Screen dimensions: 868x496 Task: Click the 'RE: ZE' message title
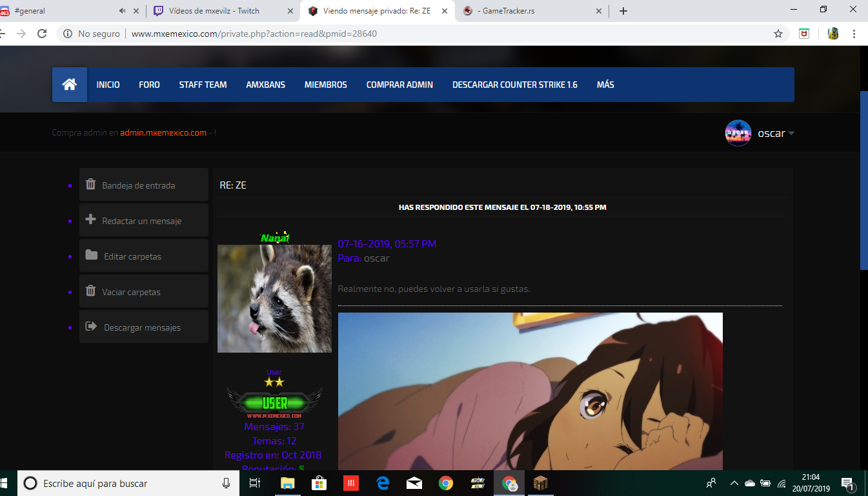click(x=233, y=185)
